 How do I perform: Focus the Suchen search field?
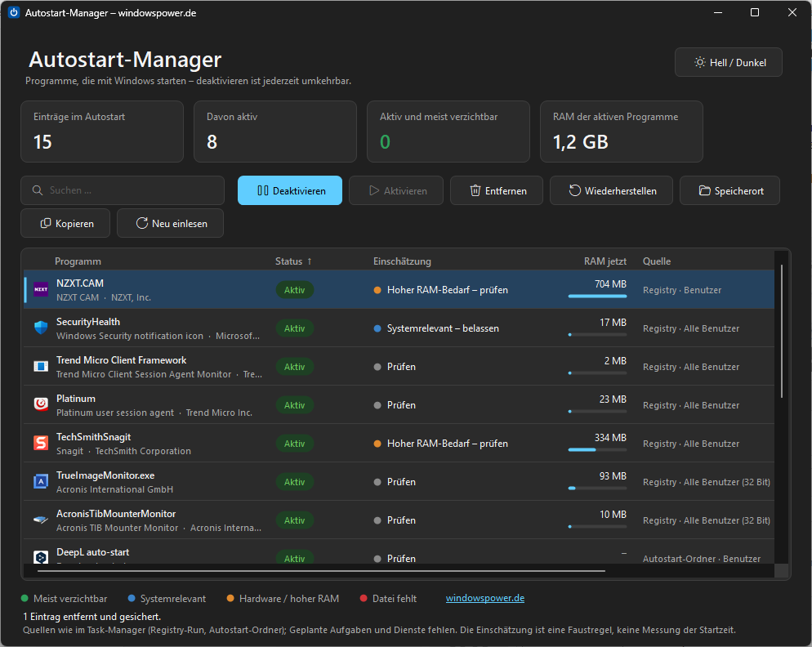pos(123,190)
